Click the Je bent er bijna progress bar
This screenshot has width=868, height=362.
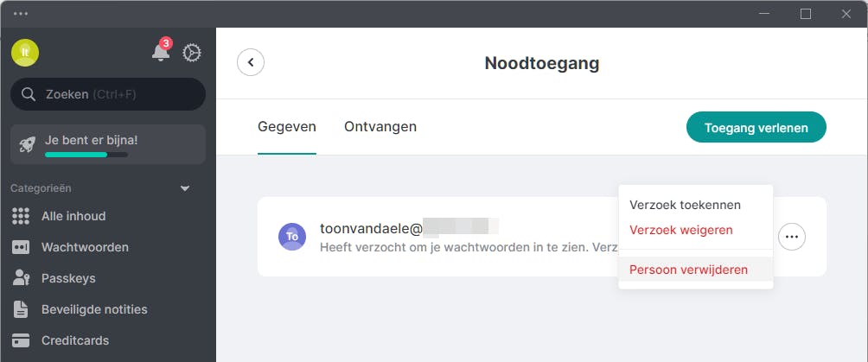click(x=86, y=155)
